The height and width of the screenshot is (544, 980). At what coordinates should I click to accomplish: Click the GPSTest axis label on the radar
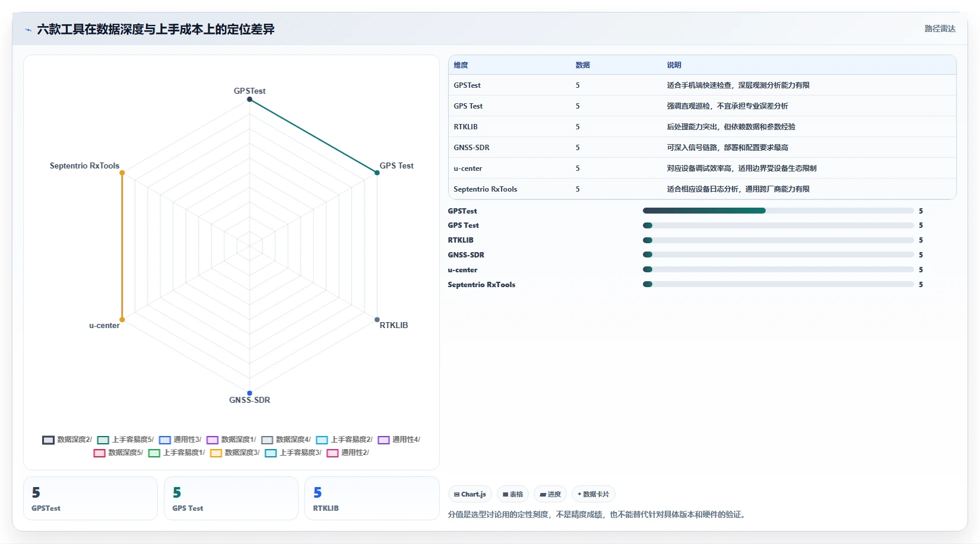pos(249,91)
